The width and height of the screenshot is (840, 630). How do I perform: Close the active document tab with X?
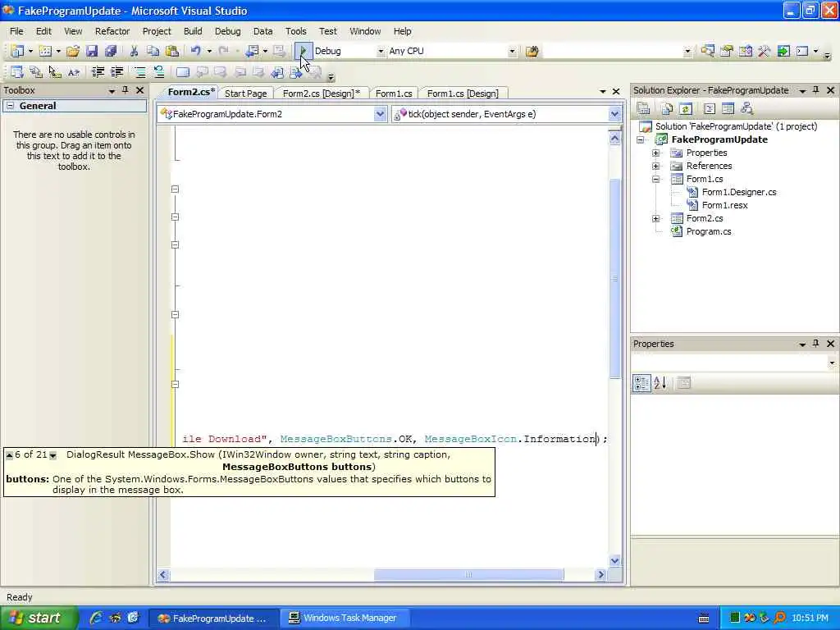click(x=616, y=92)
